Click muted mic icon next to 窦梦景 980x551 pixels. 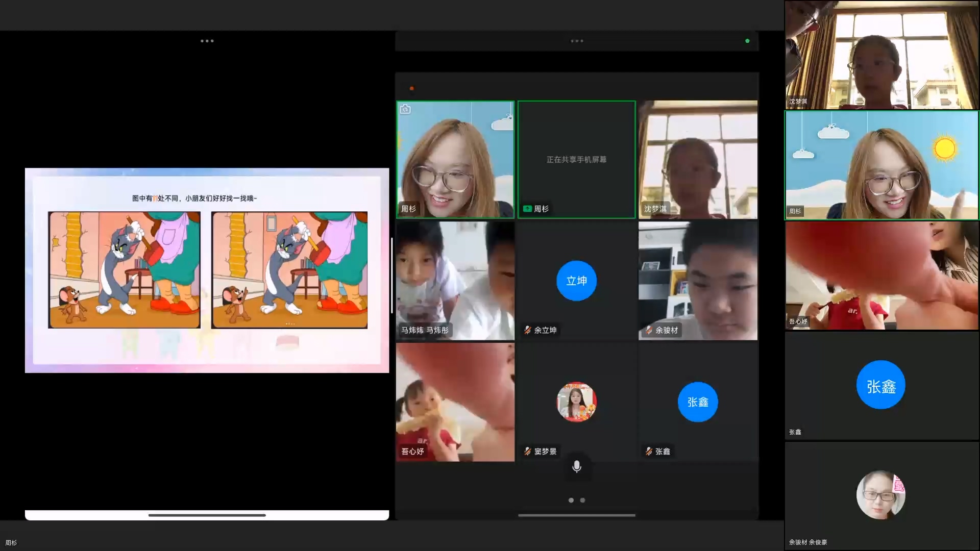528,451
